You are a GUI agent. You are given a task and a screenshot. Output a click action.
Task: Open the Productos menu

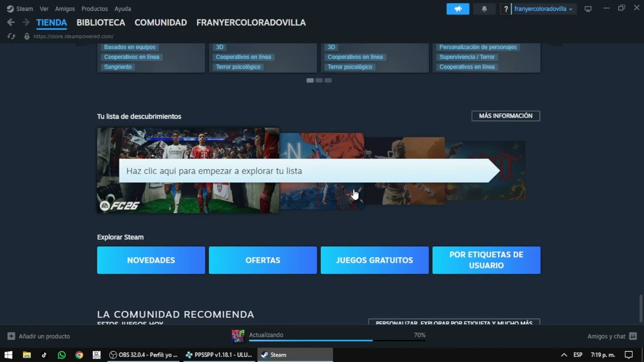tap(95, 9)
